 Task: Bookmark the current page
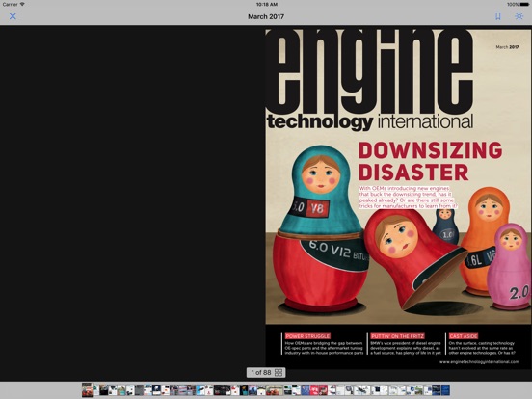(x=497, y=16)
